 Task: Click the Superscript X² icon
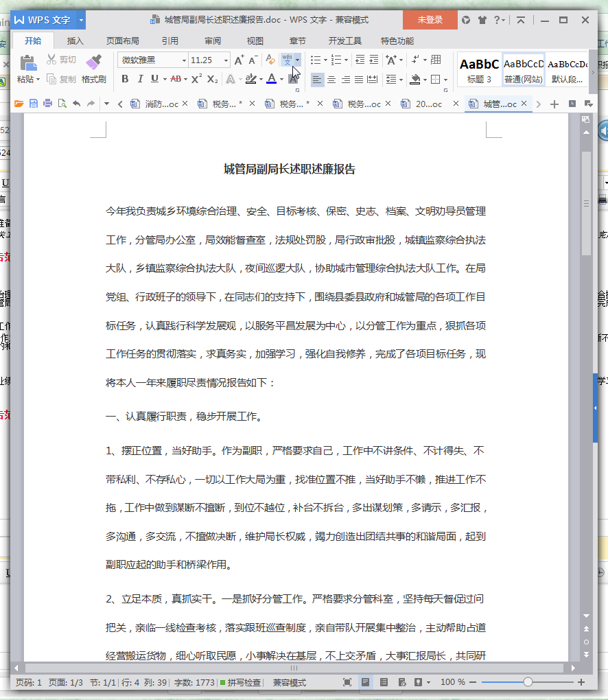[196, 79]
